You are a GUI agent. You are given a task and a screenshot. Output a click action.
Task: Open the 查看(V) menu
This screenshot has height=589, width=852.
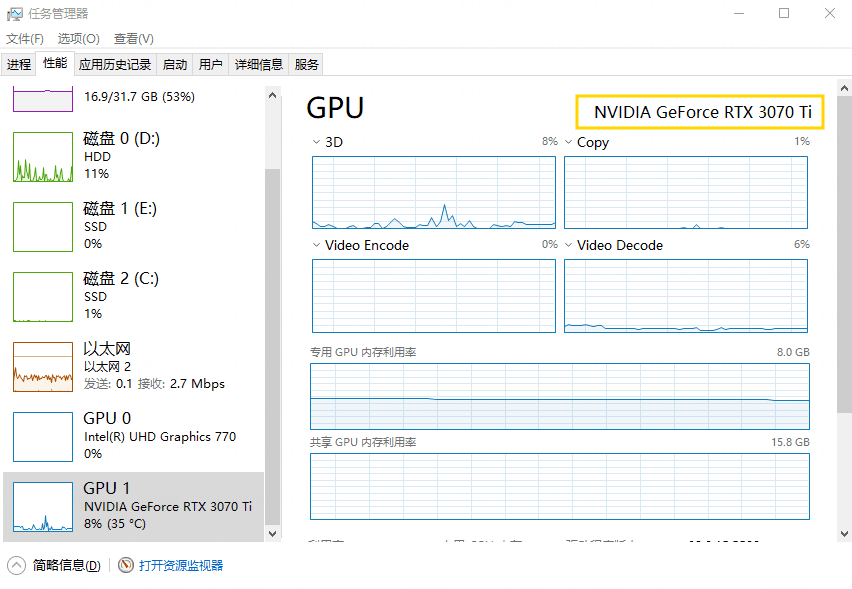(133, 39)
